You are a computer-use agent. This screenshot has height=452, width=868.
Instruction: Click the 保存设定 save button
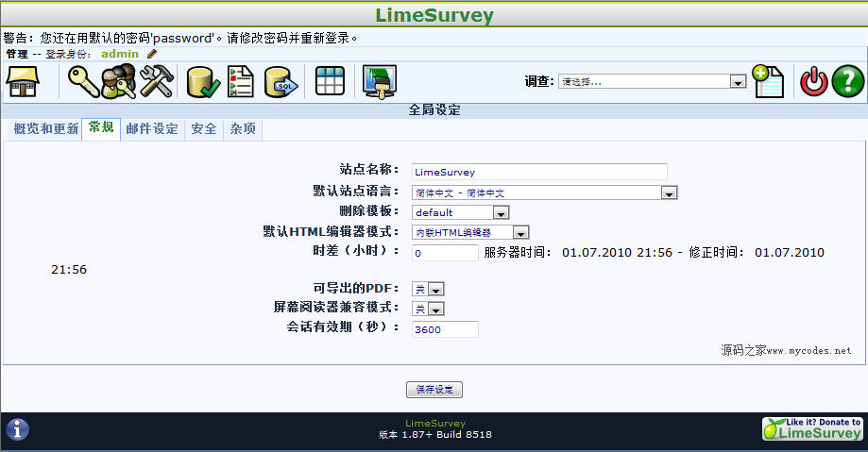434,390
